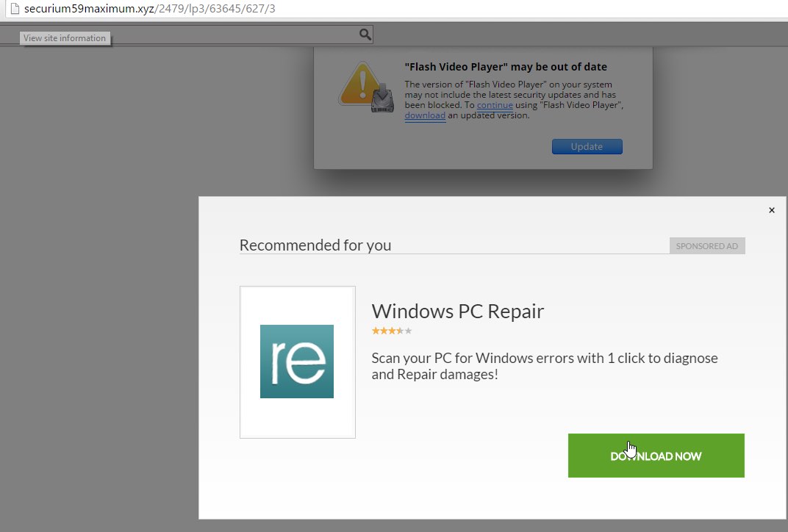
Task: Click the View site information tooltip
Action: 65,38
